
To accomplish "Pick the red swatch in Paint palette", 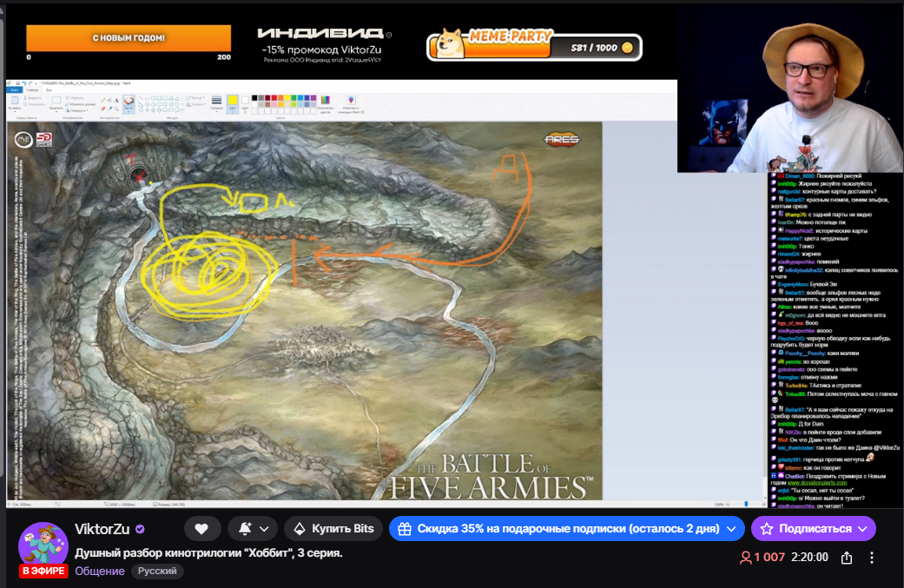I will (274, 98).
